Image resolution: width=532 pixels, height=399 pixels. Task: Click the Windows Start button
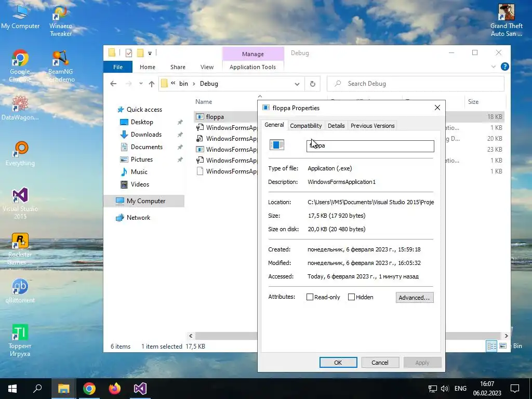pyautogui.click(x=12, y=389)
